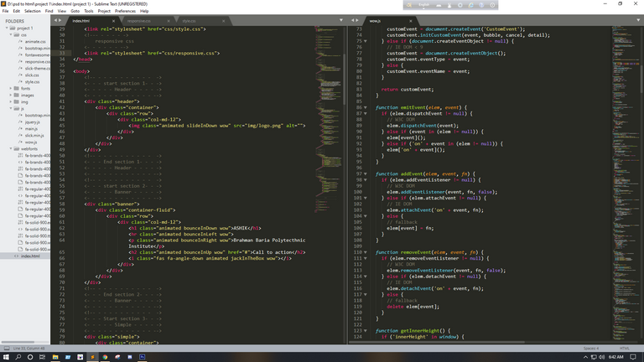Click the help question icon in top toolbar

pyautogui.click(x=481, y=5)
